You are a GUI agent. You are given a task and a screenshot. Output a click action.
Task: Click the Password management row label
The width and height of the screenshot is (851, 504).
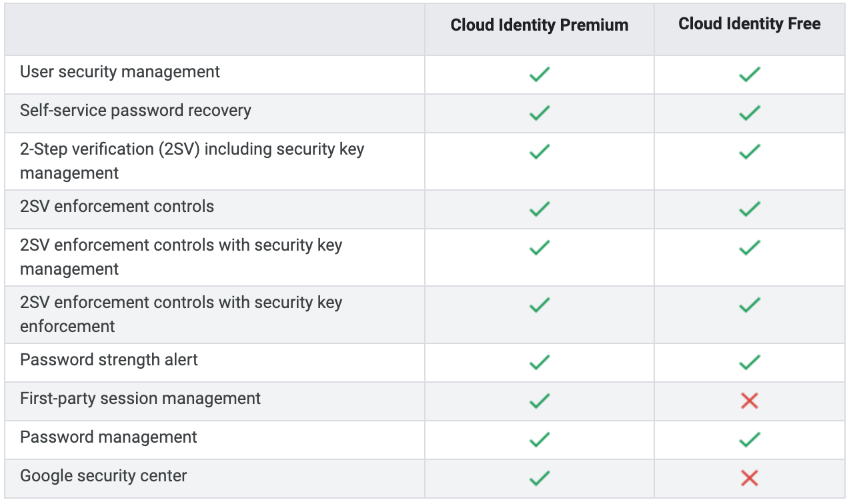pyautogui.click(x=109, y=437)
